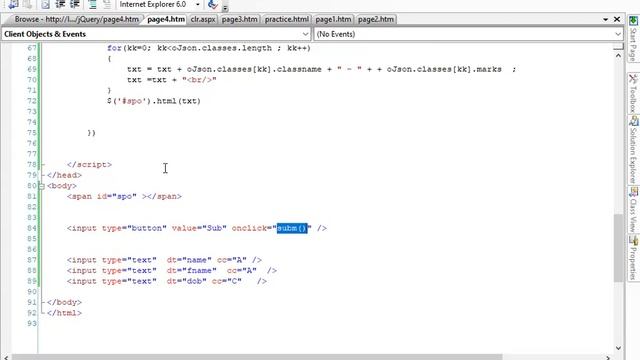Open the toolbar options overflow arrow
This screenshot has width=640, height=360.
click(225, 7)
